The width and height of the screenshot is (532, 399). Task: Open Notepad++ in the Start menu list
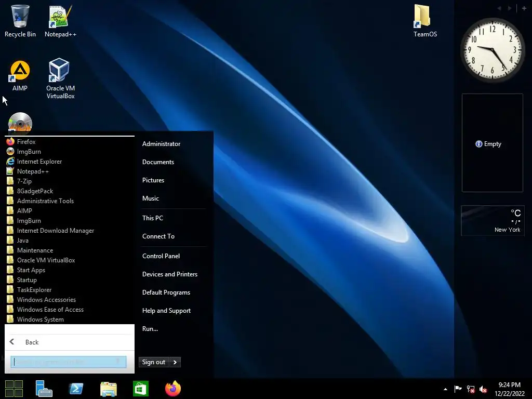tap(70, 171)
